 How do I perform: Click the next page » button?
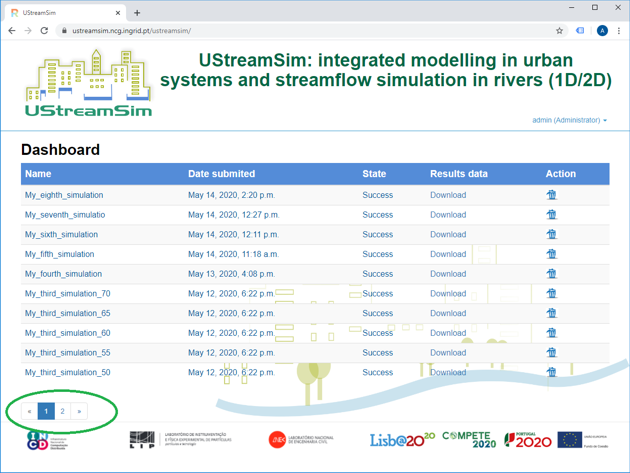tap(79, 411)
